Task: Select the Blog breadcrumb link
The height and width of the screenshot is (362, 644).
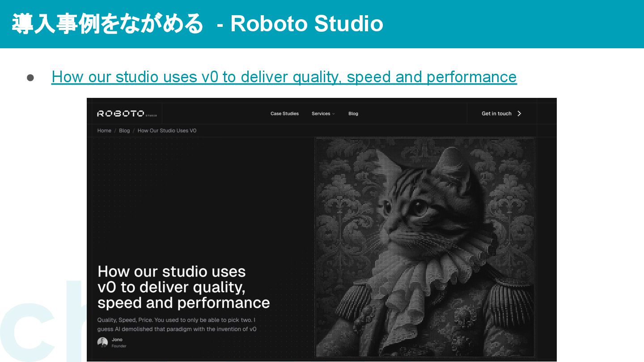Action: 124,130
